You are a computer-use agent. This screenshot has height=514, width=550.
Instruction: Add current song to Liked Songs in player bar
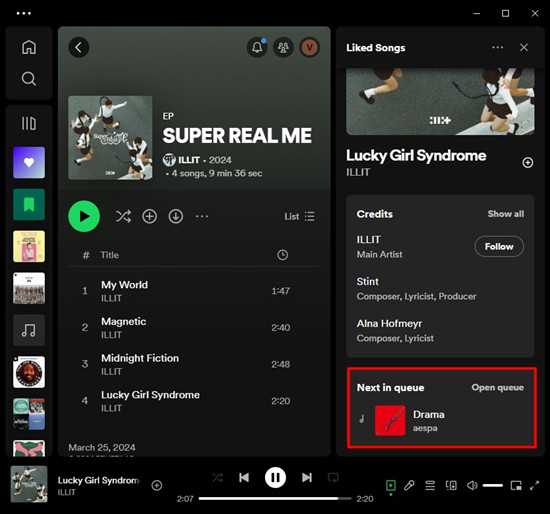pyautogui.click(x=156, y=485)
